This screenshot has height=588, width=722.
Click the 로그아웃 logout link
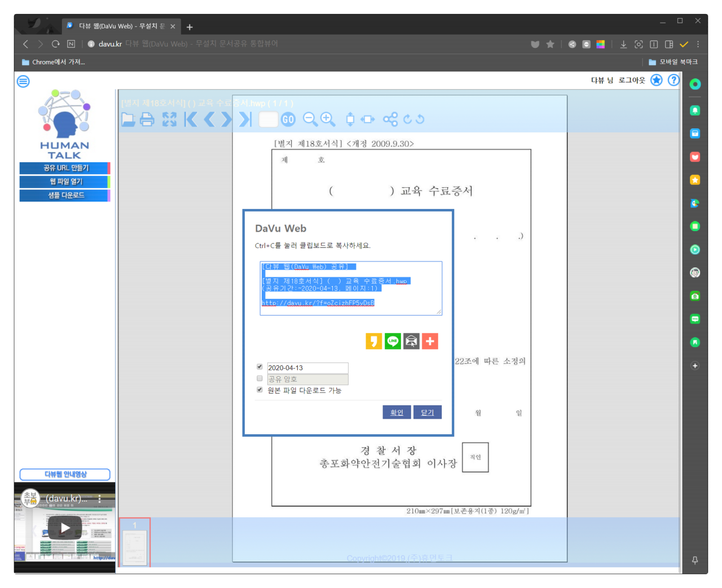tap(631, 80)
